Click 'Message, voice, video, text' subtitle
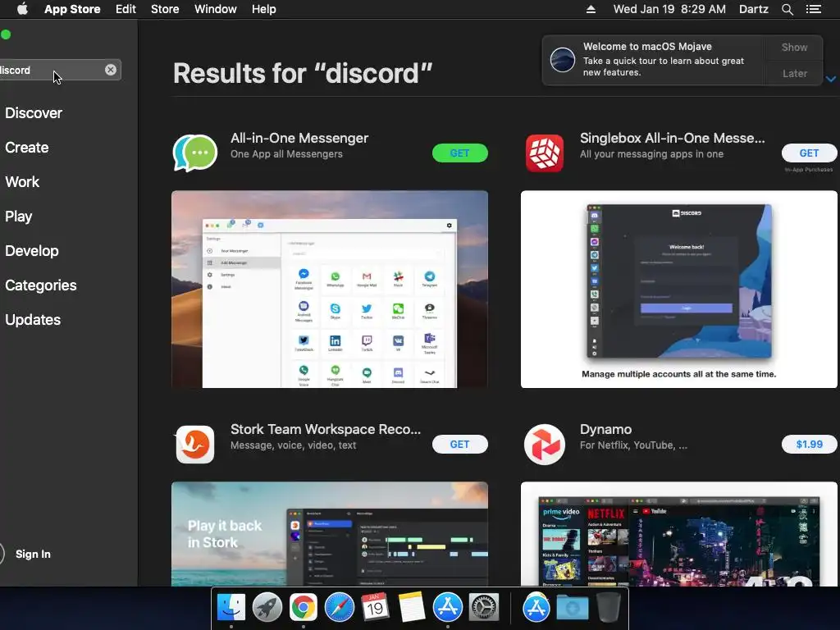Viewport: 840px width, 630px height. click(293, 445)
